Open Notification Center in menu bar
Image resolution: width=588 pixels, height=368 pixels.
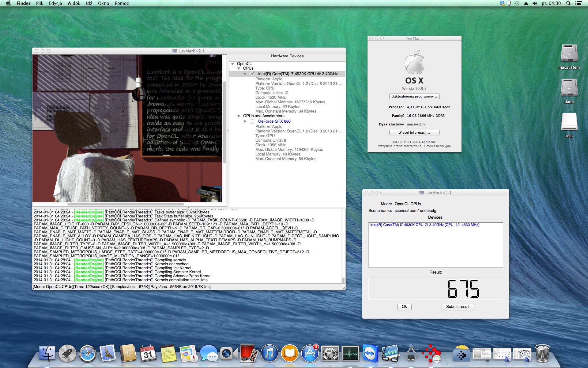pos(579,3)
